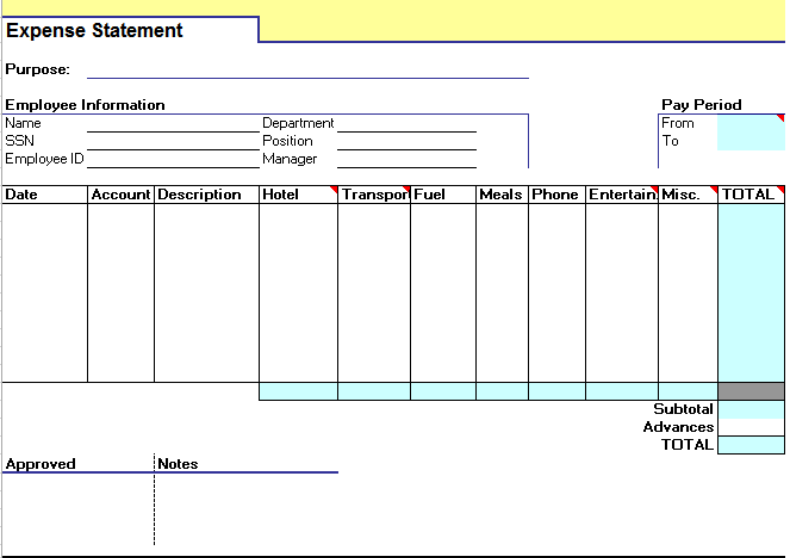Click the final TOTAL value cell

(x=751, y=445)
